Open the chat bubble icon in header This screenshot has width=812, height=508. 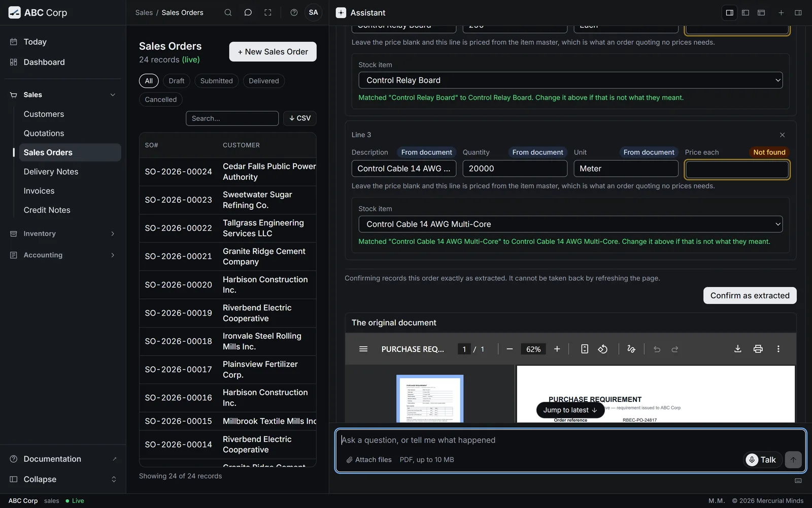pos(248,13)
